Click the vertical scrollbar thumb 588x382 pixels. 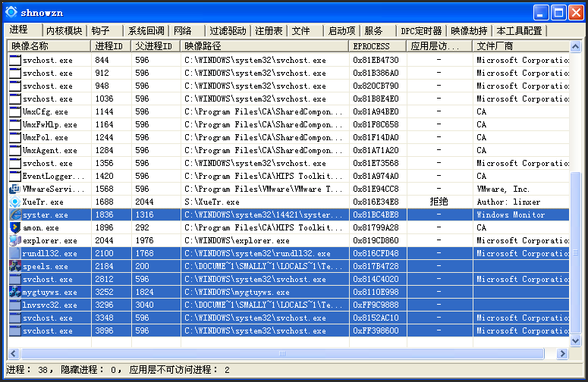(x=575, y=253)
